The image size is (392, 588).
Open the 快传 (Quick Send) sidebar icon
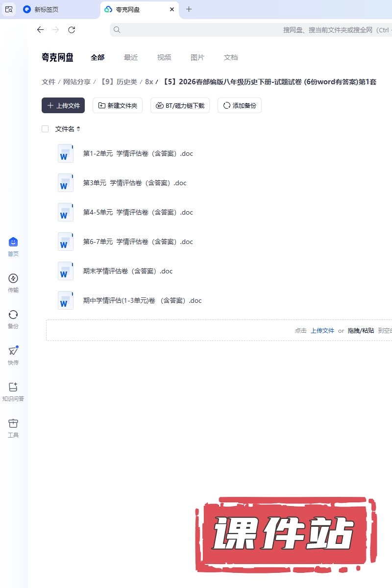(13, 355)
